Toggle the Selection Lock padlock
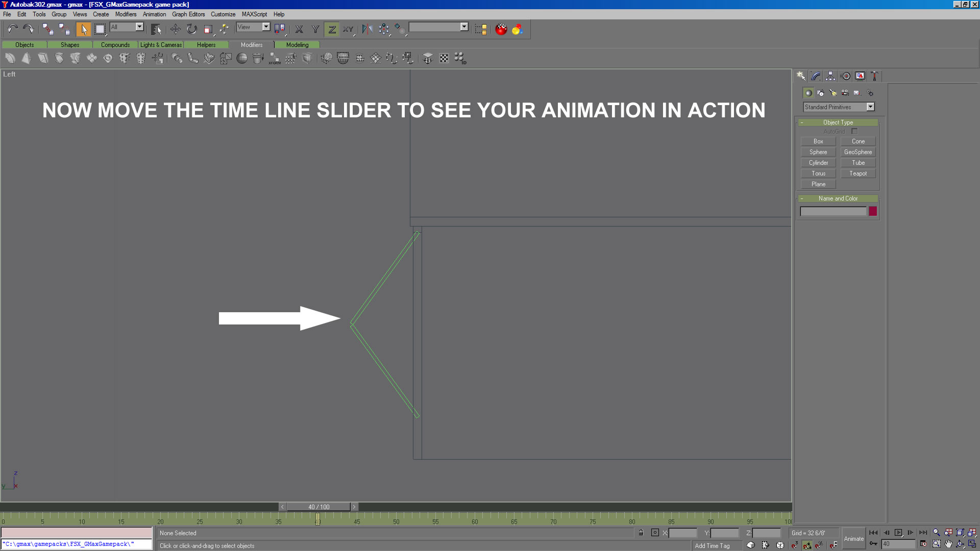This screenshot has height=551, width=980. 641,533
